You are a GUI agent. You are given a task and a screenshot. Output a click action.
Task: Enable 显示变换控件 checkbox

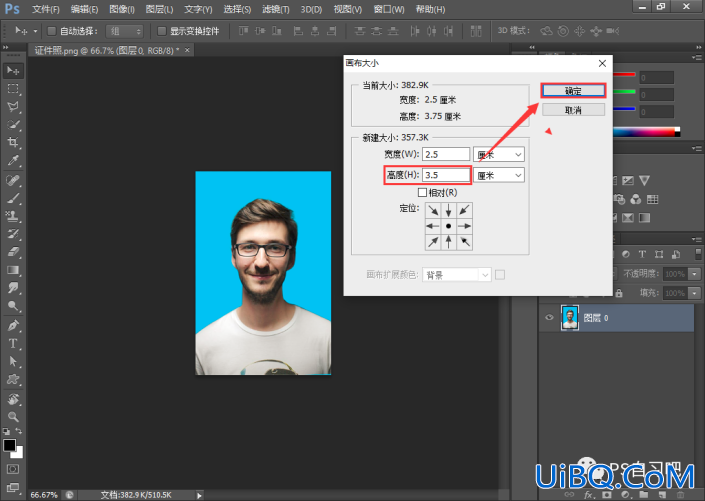click(x=161, y=31)
